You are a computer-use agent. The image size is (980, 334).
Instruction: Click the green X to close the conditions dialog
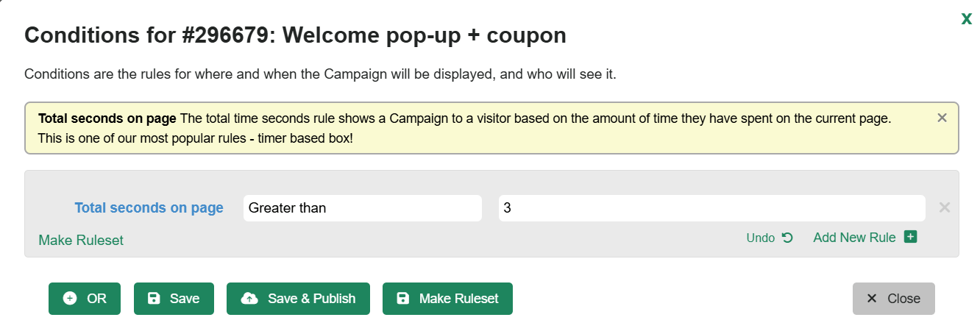point(967,19)
